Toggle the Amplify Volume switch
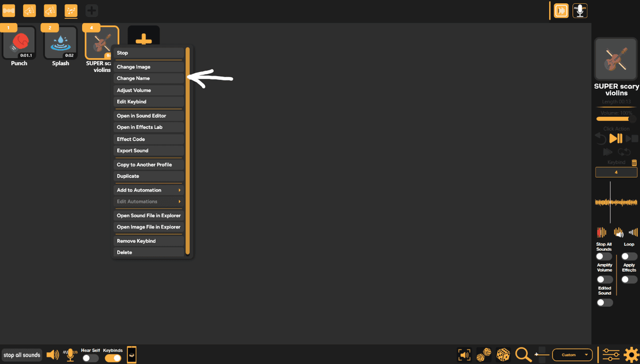This screenshot has width=640, height=364. coord(604,279)
